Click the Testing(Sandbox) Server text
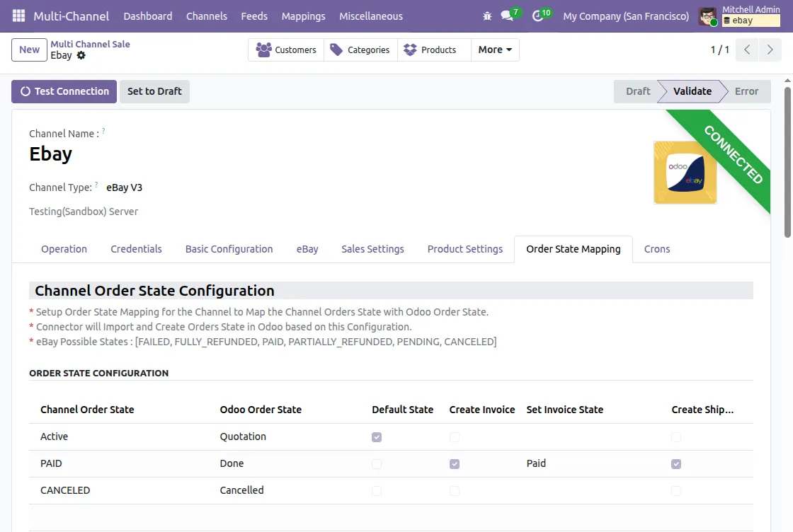 coord(84,212)
